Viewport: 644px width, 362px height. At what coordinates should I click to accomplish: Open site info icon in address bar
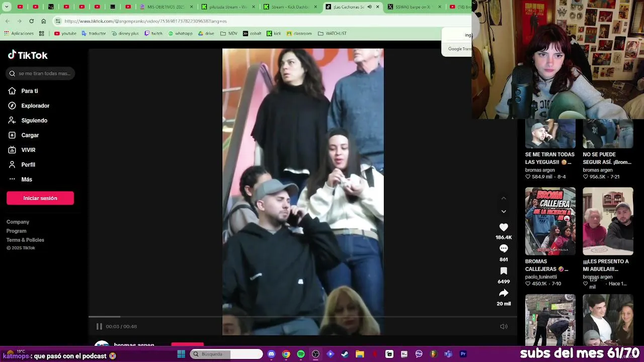[x=58, y=21]
